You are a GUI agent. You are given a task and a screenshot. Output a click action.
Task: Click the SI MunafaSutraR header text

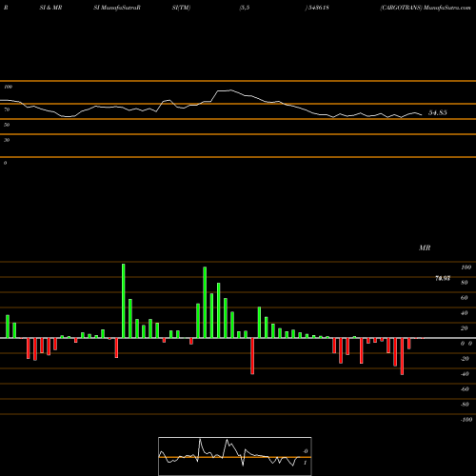tap(117, 8)
